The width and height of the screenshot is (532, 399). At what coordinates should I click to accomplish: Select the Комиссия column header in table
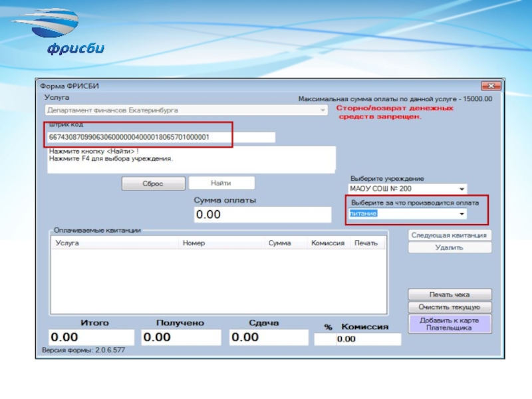coord(328,243)
